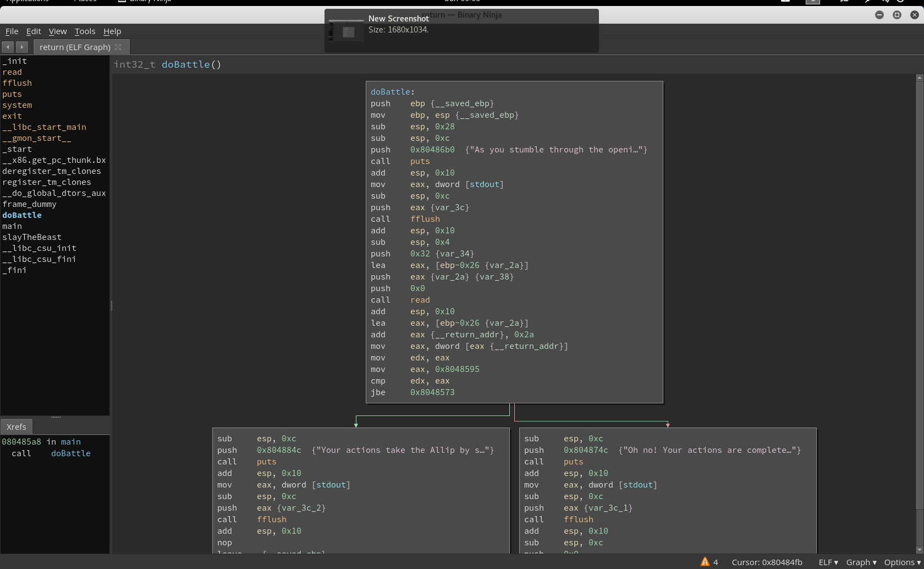Select the Xrefs panel tab
The height and width of the screenshot is (569, 924).
click(16, 426)
